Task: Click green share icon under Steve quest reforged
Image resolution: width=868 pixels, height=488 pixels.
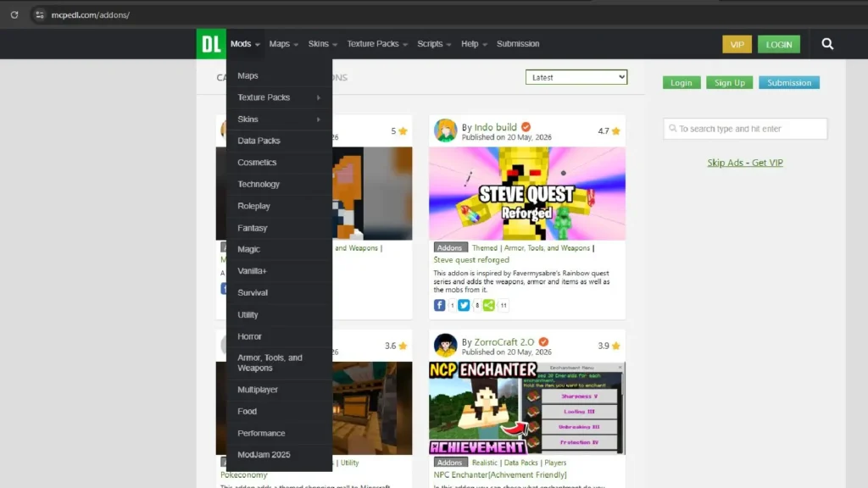Action: pyautogui.click(x=489, y=305)
